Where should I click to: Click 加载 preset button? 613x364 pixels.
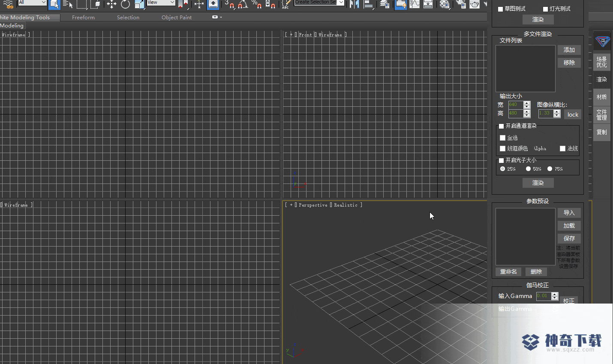tap(569, 226)
